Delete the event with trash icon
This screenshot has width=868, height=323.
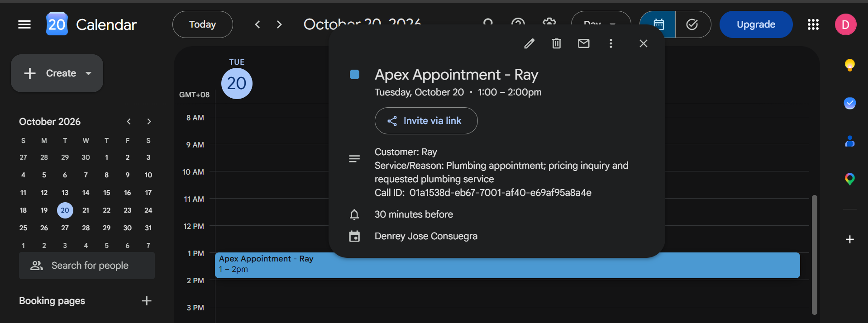pyautogui.click(x=557, y=43)
